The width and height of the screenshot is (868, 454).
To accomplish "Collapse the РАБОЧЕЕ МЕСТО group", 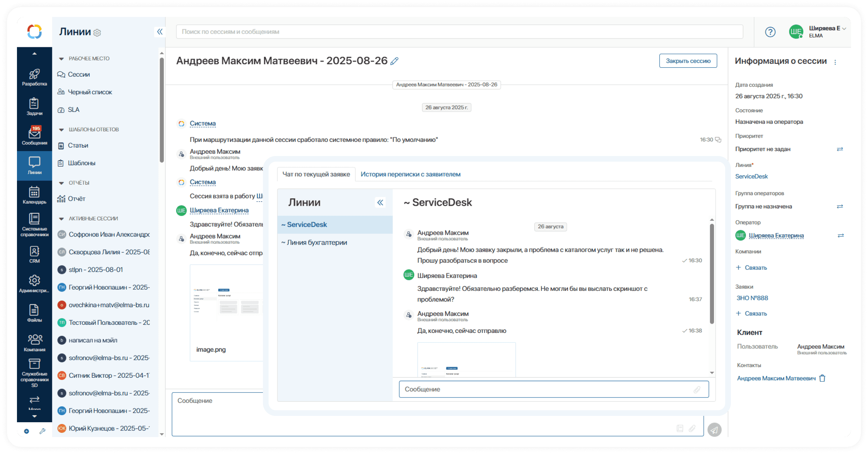I will (x=61, y=59).
